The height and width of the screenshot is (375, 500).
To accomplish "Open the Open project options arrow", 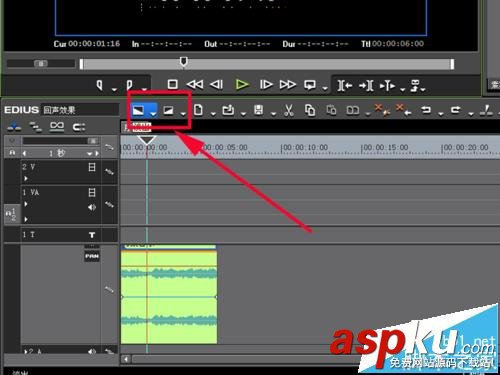I will pos(243,114).
